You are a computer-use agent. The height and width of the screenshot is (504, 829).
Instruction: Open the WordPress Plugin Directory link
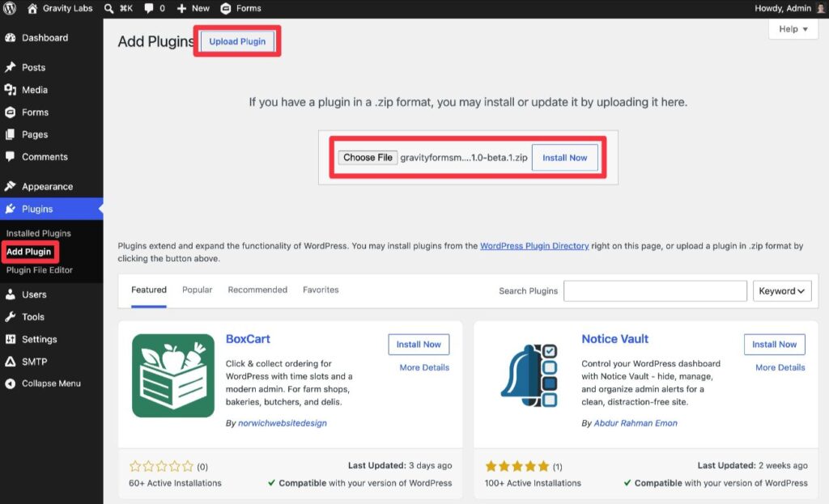pos(534,246)
